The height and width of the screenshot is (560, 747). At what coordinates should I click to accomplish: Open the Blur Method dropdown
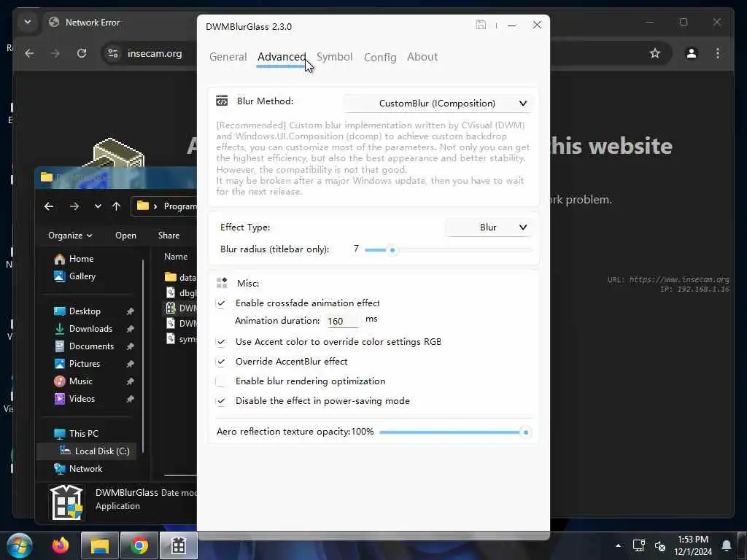click(x=438, y=104)
